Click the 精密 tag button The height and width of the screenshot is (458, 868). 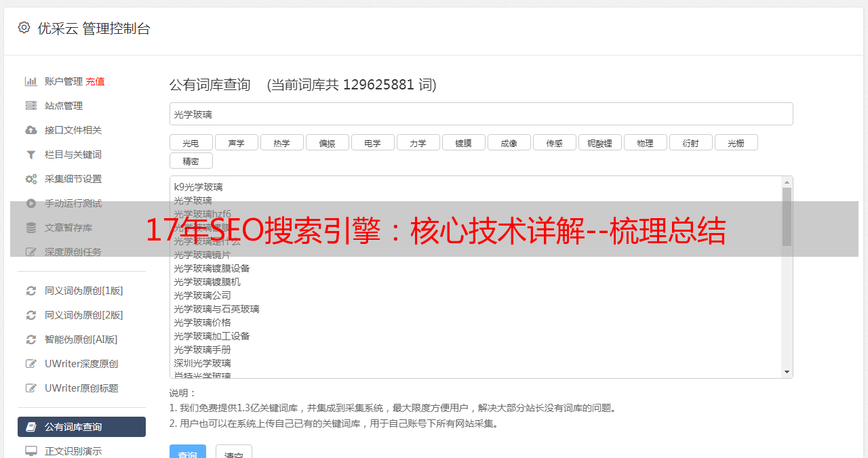click(x=191, y=161)
